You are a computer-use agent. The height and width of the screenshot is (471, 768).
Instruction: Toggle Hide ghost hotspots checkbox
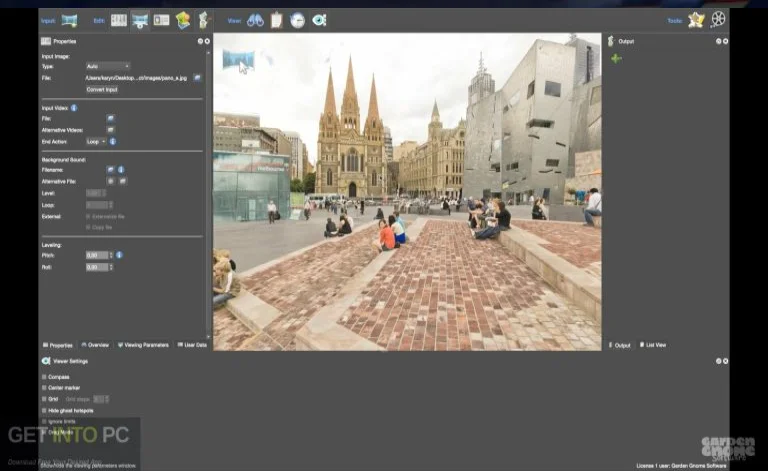44,410
